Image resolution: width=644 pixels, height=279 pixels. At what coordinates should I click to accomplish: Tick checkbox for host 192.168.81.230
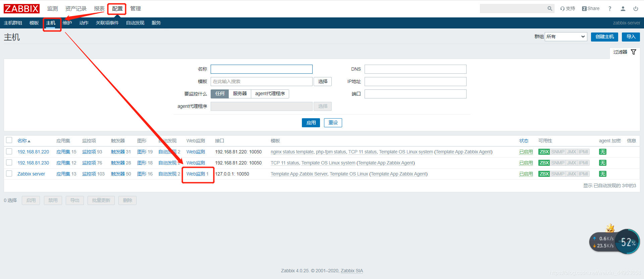click(x=9, y=162)
